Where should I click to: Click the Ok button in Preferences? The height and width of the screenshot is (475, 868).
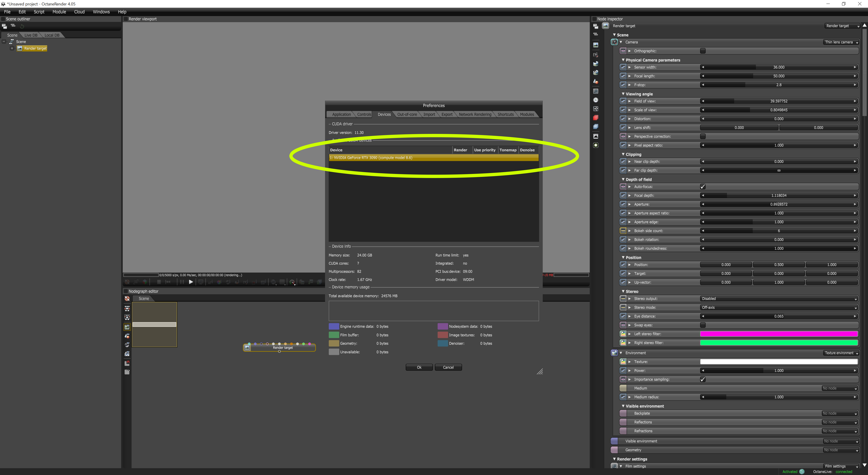(419, 368)
